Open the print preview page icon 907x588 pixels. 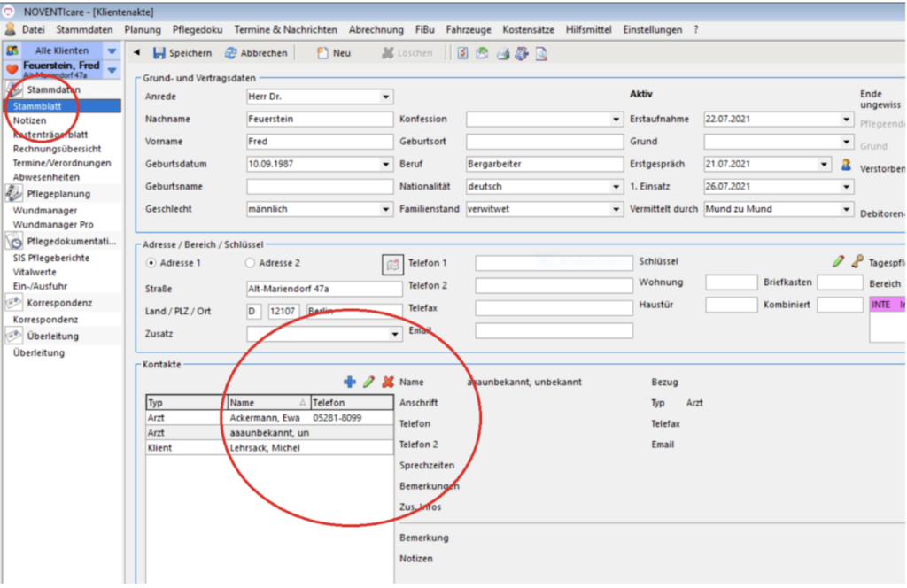(541, 54)
